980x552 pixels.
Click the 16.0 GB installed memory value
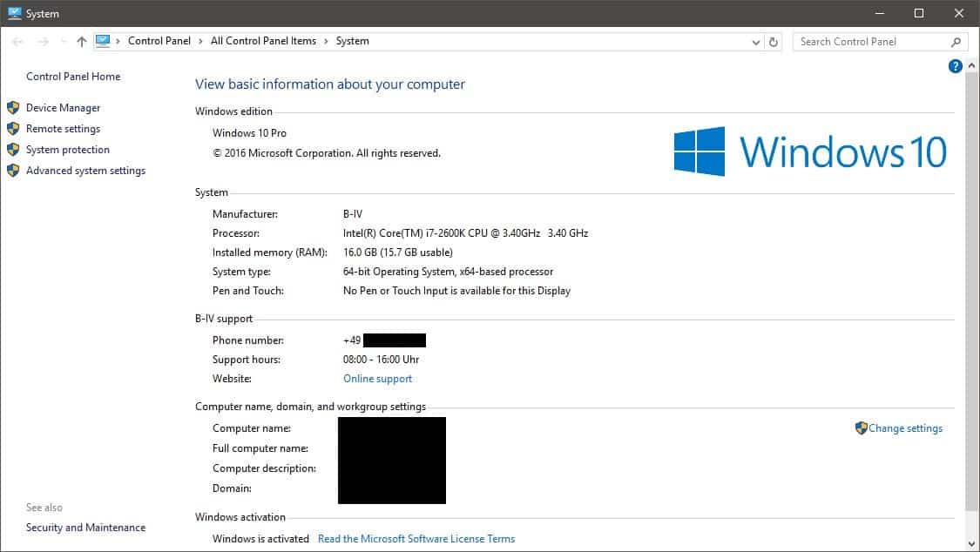[397, 252]
